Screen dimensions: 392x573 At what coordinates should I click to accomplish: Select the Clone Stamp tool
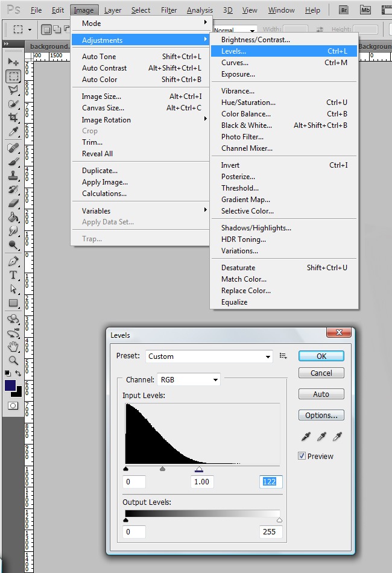point(13,176)
